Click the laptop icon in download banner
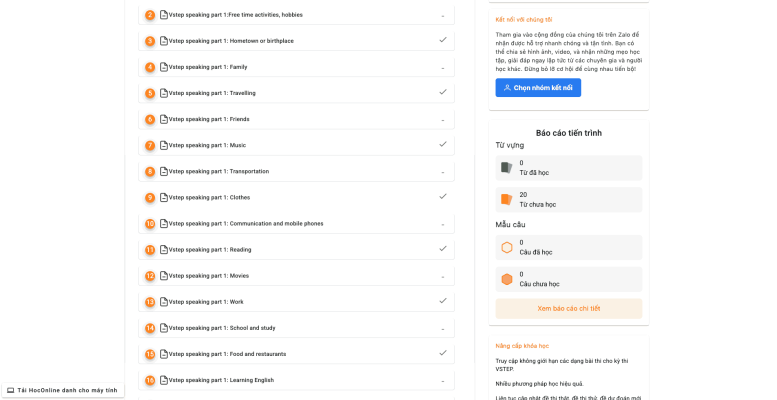This screenshot has height=400, width=777. pyautogui.click(x=11, y=391)
